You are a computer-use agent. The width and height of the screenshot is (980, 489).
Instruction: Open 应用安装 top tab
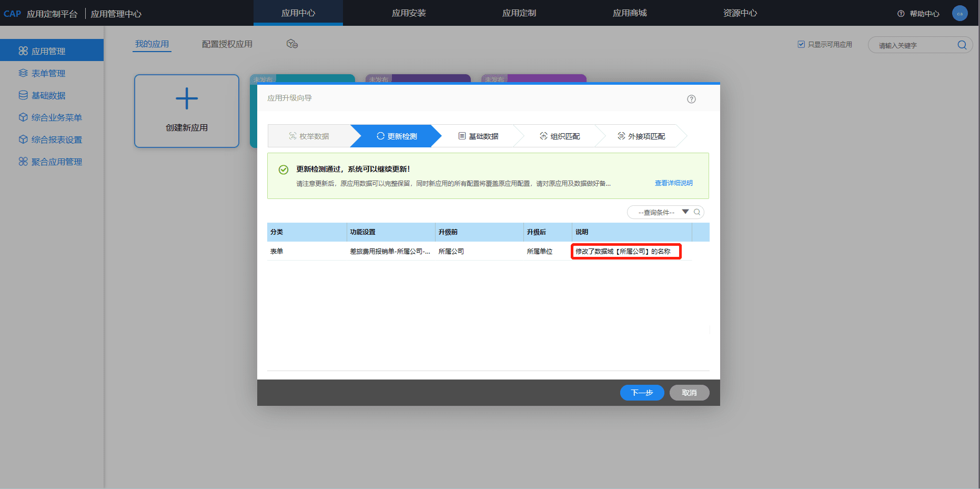(x=409, y=13)
